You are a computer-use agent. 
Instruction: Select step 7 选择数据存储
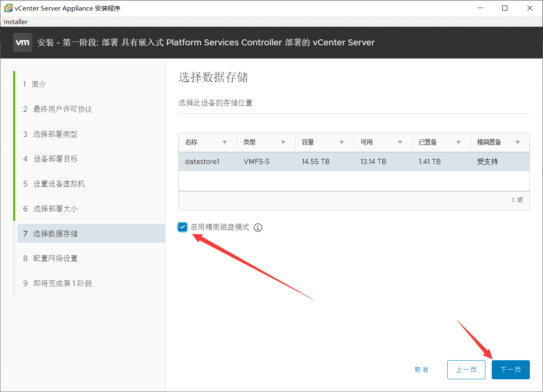pos(91,234)
